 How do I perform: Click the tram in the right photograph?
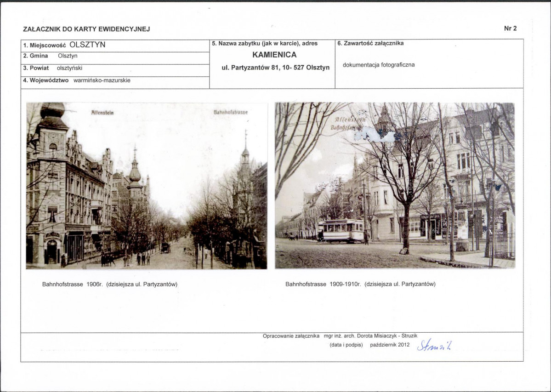point(342,230)
